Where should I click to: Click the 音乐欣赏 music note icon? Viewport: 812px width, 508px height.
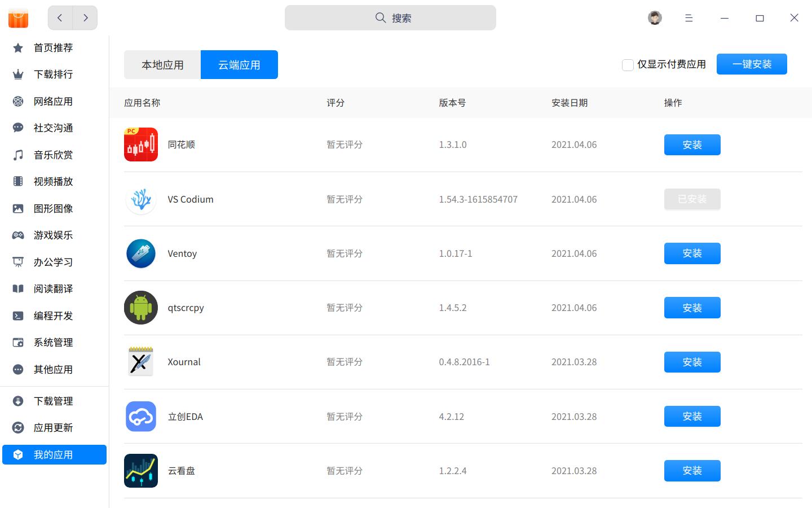(x=18, y=155)
